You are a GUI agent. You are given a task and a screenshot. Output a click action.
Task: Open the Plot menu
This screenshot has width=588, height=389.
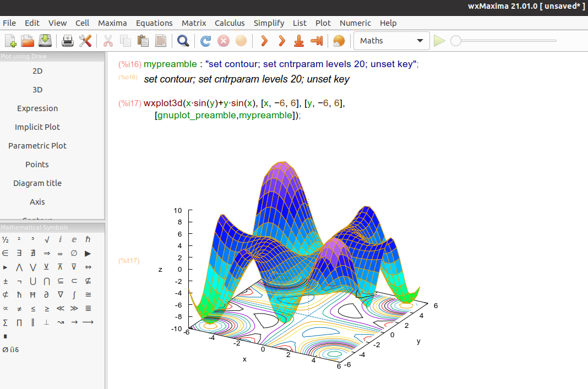tap(323, 23)
